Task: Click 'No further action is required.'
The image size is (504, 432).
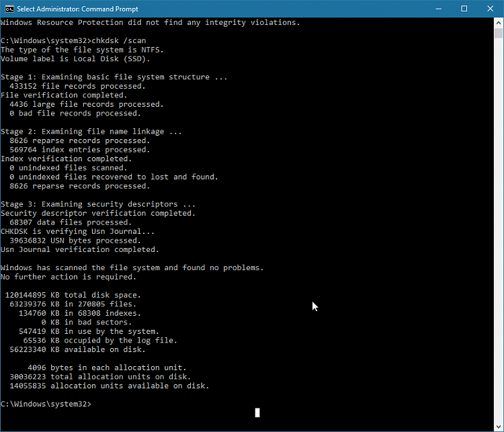Action: pos(69,277)
